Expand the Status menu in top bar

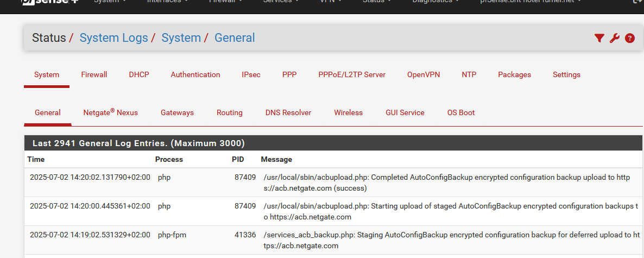coord(376,2)
